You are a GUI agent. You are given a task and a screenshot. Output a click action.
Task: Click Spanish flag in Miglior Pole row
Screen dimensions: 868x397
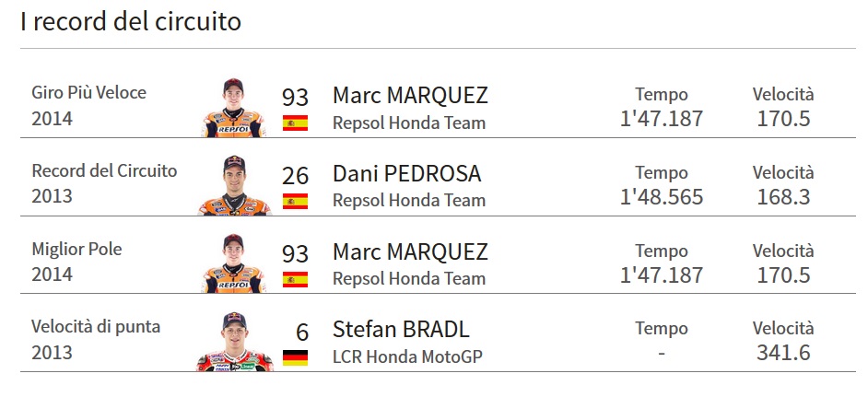295,279
